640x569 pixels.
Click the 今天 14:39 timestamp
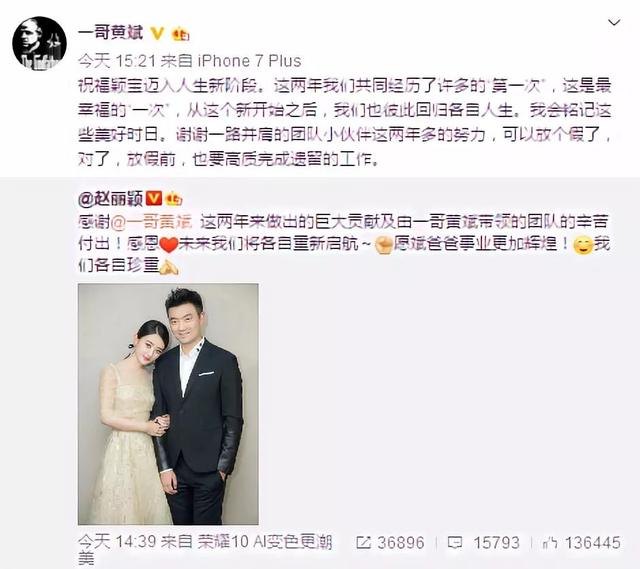point(117,542)
